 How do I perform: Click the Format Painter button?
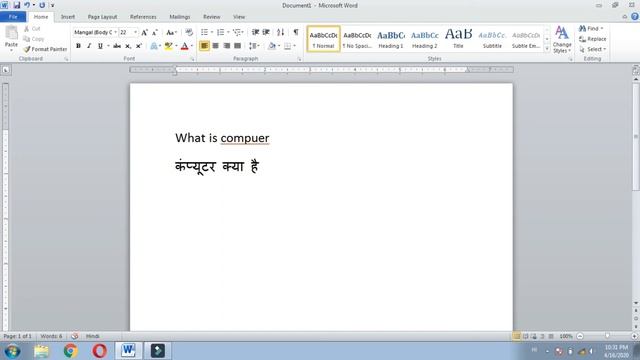point(45,49)
